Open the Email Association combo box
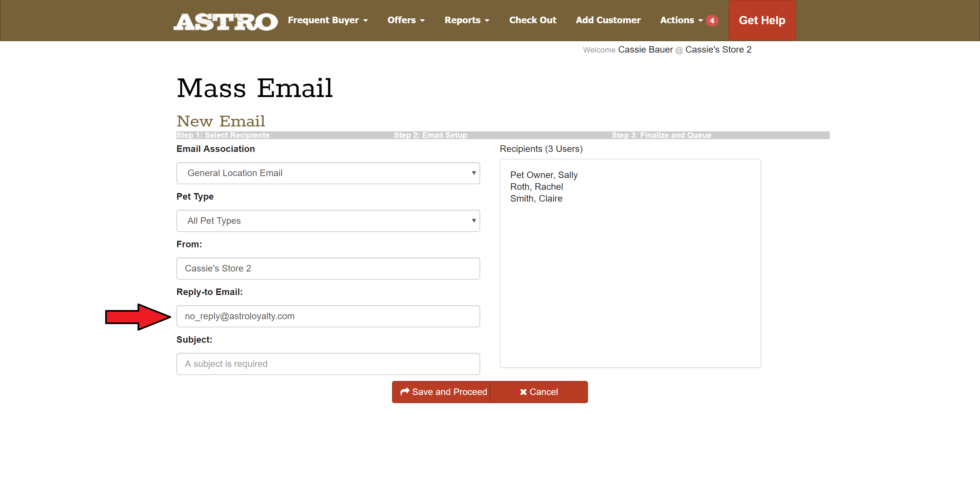This screenshot has width=980, height=492. pos(328,173)
